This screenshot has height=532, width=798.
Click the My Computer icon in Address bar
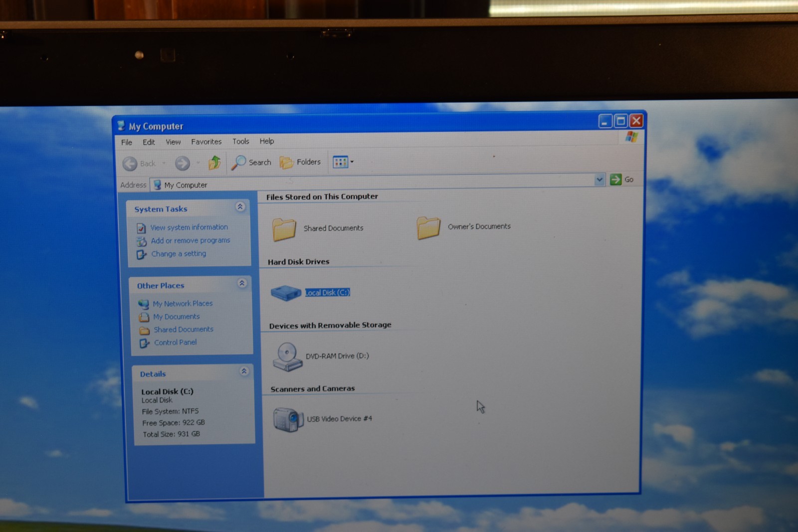pyautogui.click(x=157, y=185)
